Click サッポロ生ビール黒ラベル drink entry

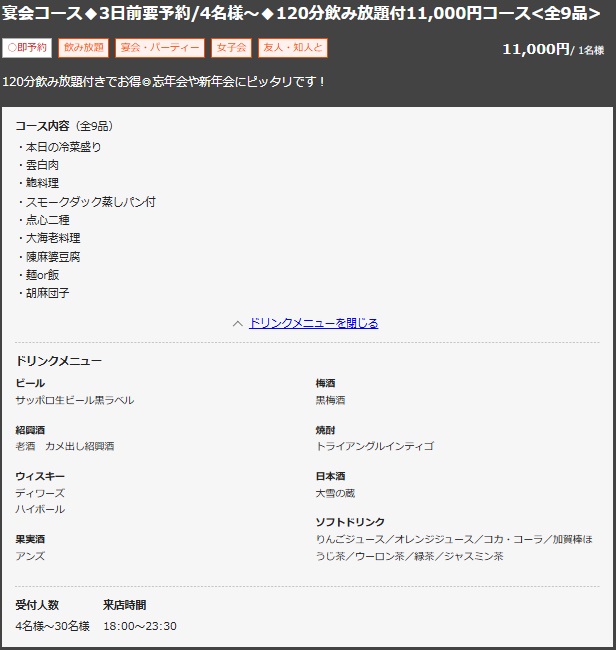(75, 400)
